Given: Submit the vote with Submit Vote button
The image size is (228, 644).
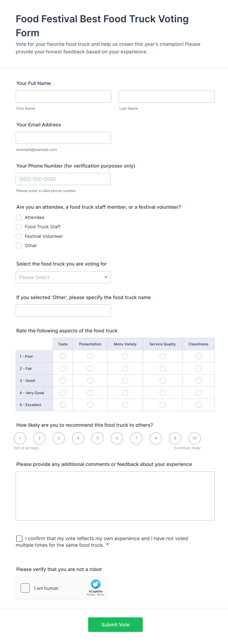Looking at the screenshot, I should click(x=115, y=624).
